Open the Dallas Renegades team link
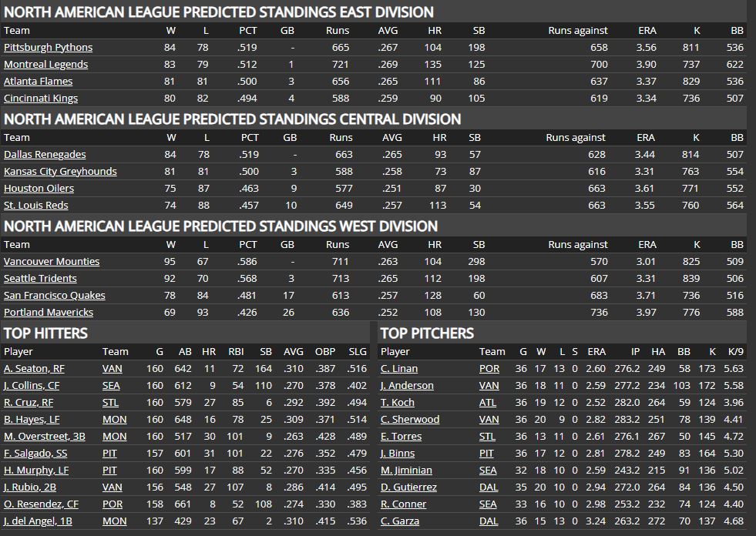Screen dimensions: 756x536 (45, 155)
